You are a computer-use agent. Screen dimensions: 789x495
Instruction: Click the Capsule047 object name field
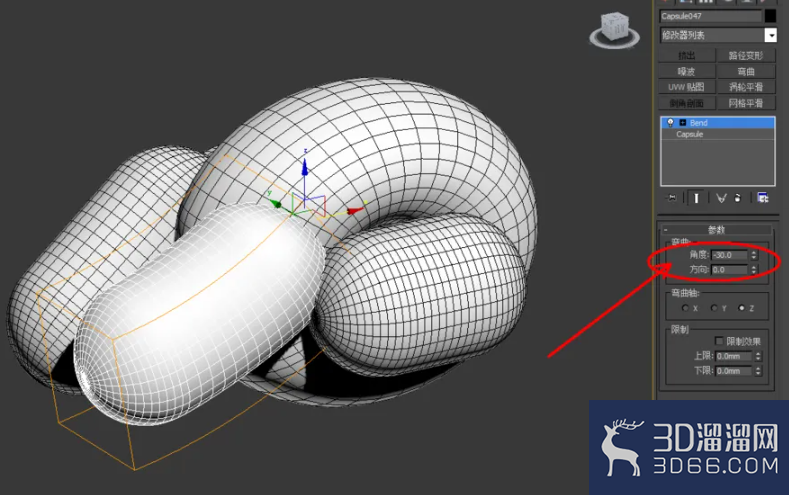(711, 16)
